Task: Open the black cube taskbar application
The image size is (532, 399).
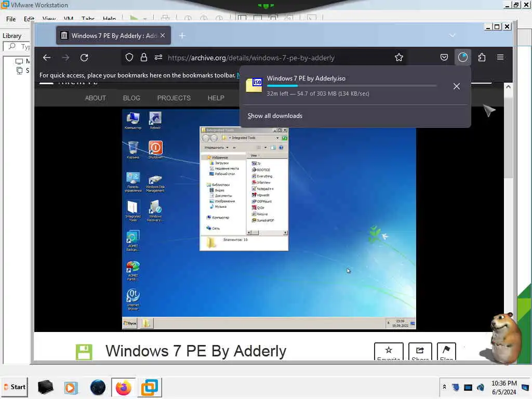Action: (45, 387)
